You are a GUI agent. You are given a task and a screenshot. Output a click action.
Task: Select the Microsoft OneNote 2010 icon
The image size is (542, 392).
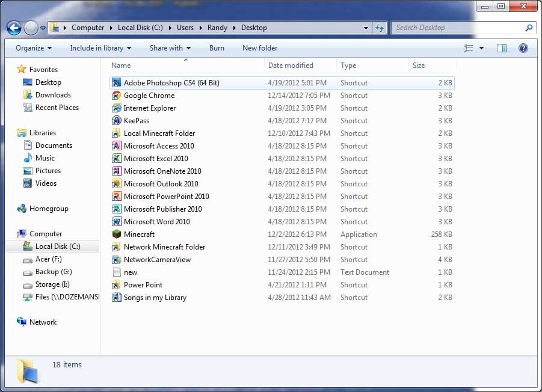coord(117,171)
